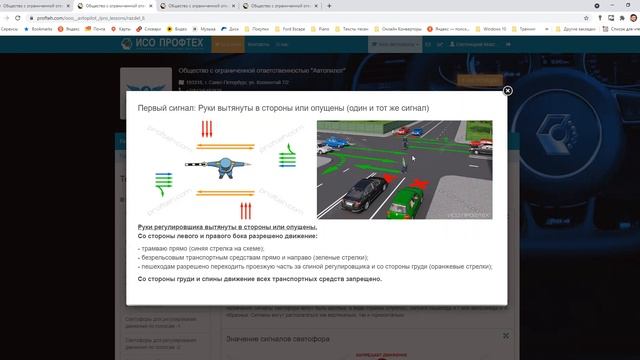Open the Яндекс bookmark
Viewport: 640px width, 360px height.
69,29
